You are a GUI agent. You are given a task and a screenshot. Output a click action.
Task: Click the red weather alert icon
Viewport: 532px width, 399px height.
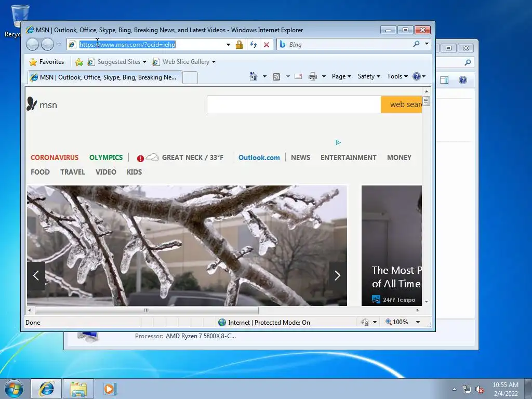140,158
